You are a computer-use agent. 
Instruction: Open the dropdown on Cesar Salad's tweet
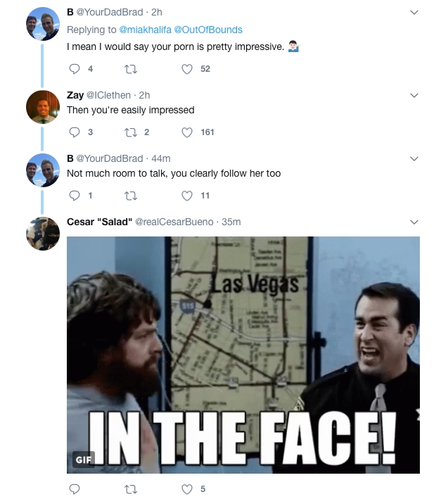click(x=414, y=222)
